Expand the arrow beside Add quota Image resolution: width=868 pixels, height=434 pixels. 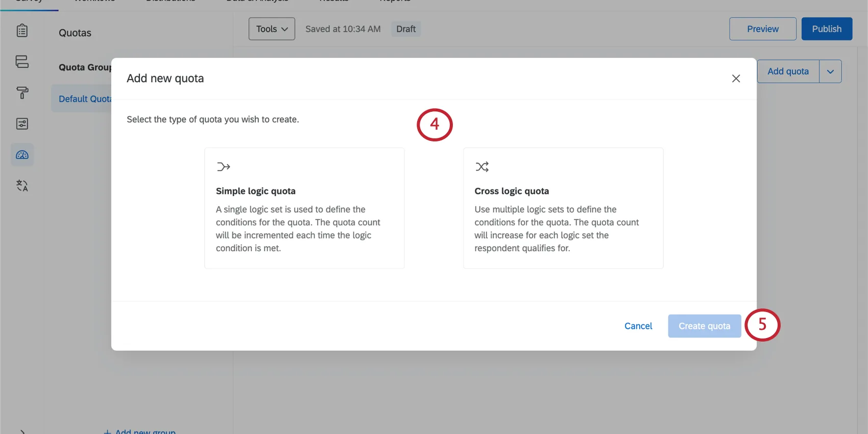click(830, 71)
